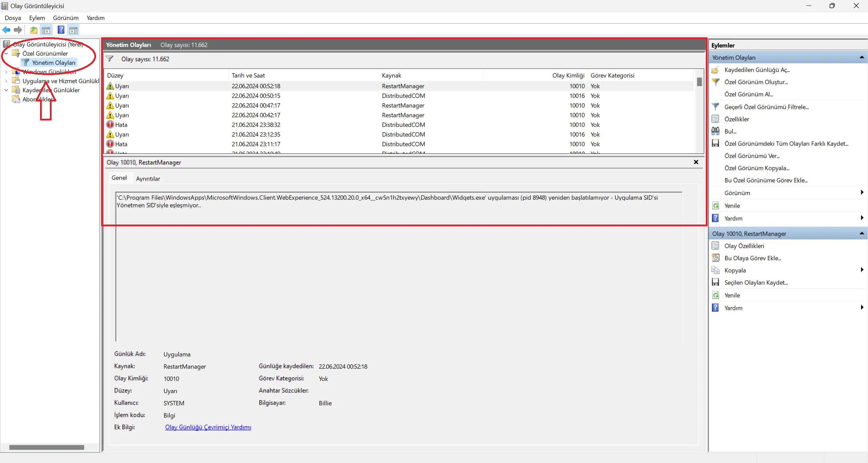868x463 pixels.
Task: Expand the Windows Günlükleri tree node
Action: 6,72
